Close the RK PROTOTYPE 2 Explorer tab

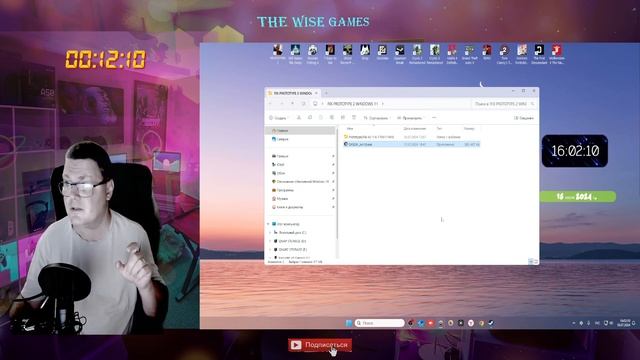click(316, 93)
